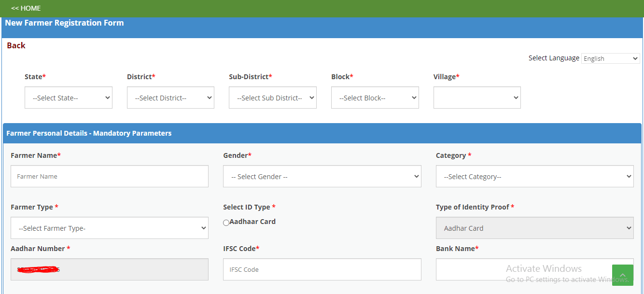Open the Village dropdown
This screenshot has height=294, width=644.
477,98
